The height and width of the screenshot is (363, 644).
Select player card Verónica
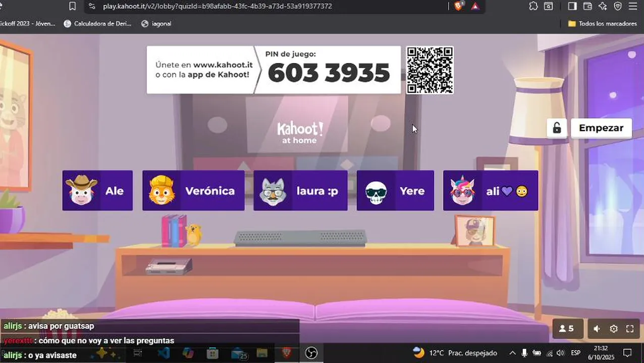pyautogui.click(x=193, y=191)
